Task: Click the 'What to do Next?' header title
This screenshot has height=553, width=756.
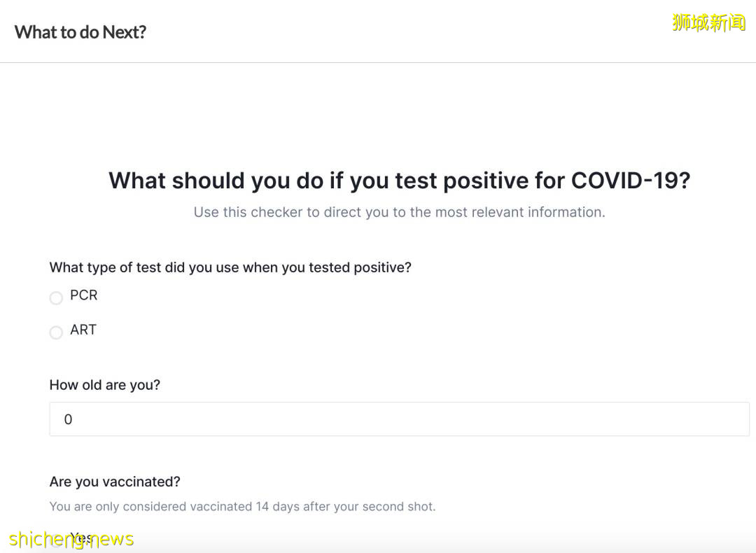Action: [x=80, y=32]
